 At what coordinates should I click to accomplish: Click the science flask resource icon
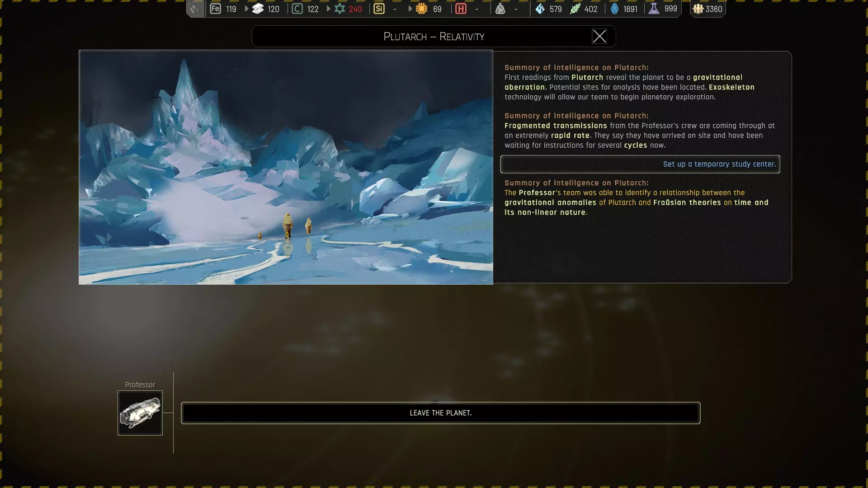[654, 9]
